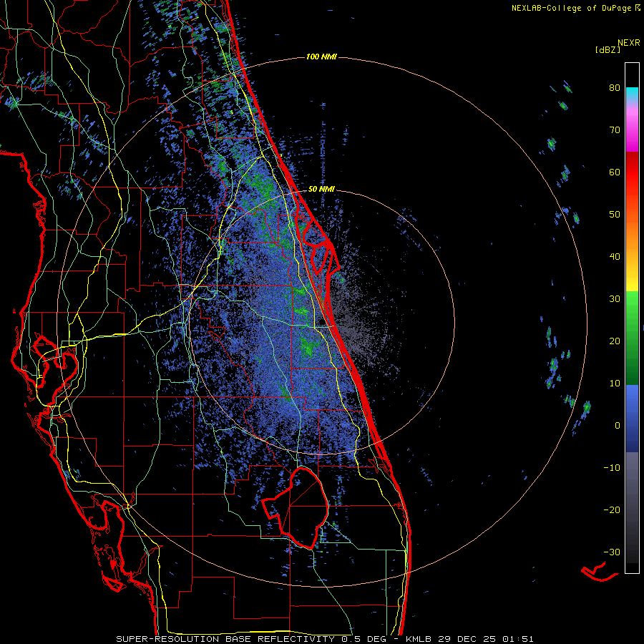Click the Super-Resolution Base Reflectivity caption
The height and width of the screenshot is (644, 644).
click(x=325, y=639)
